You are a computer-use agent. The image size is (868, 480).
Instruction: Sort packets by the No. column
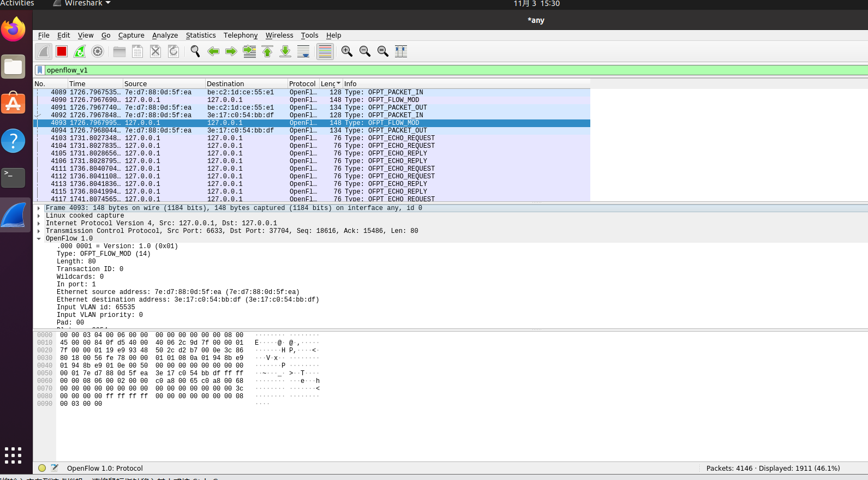(51, 84)
